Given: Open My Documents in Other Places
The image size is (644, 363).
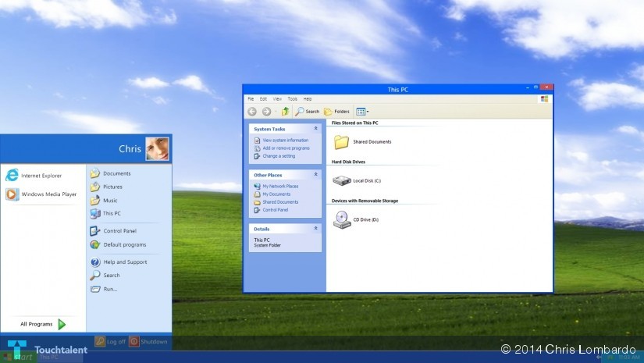Looking at the screenshot, I should coord(276,194).
